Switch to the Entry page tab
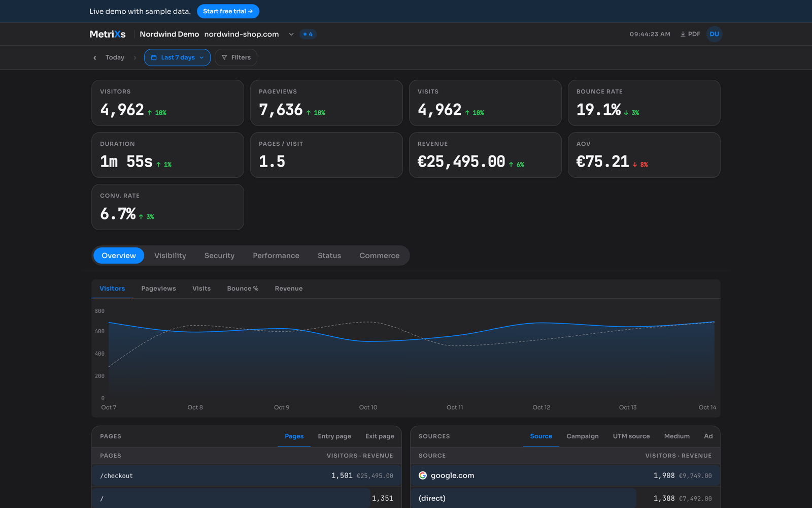Image resolution: width=812 pixels, height=508 pixels. click(334, 436)
